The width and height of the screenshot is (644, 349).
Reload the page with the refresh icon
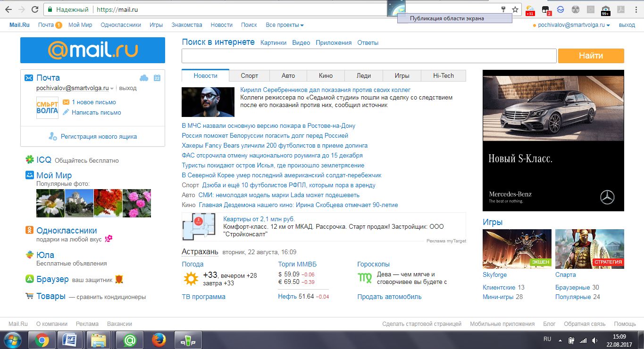point(35,9)
